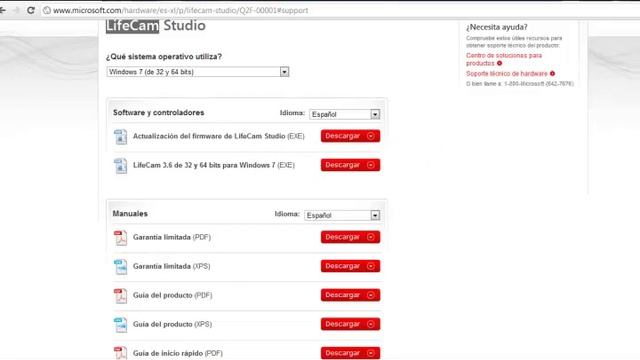Download Guía del producto PDF
Image resolution: width=640 pixels, height=360 pixels.
[350, 295]
